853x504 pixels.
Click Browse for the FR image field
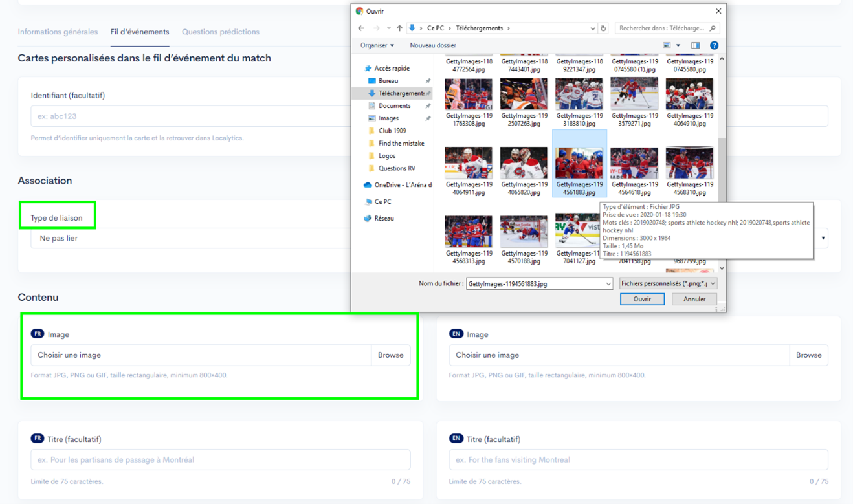point(390,355)
